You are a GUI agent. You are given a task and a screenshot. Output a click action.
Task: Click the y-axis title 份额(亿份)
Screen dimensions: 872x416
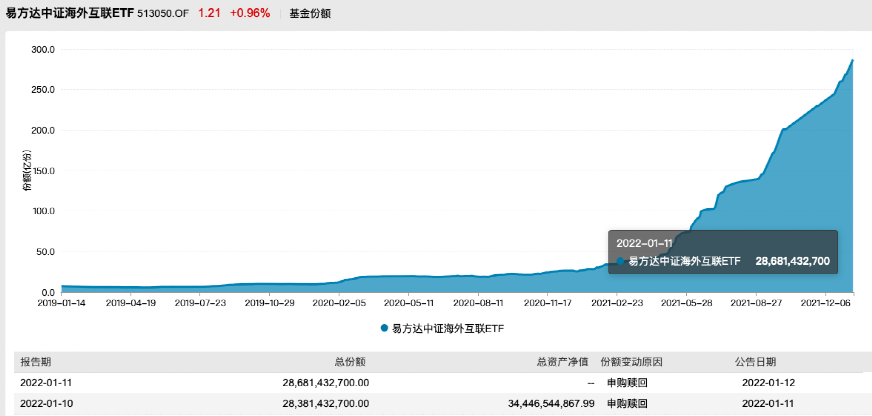point(26,171)
